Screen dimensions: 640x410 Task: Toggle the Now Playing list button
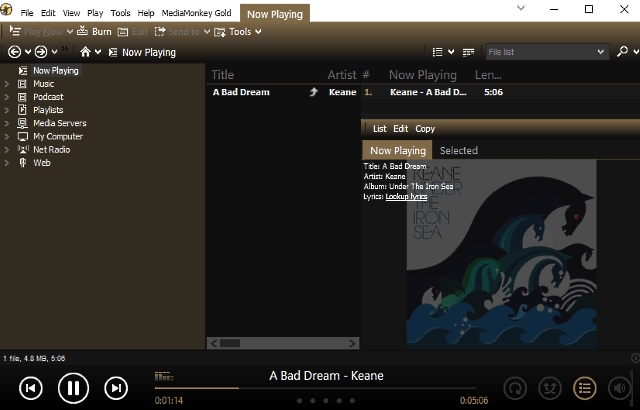click(x=584, y=388)
